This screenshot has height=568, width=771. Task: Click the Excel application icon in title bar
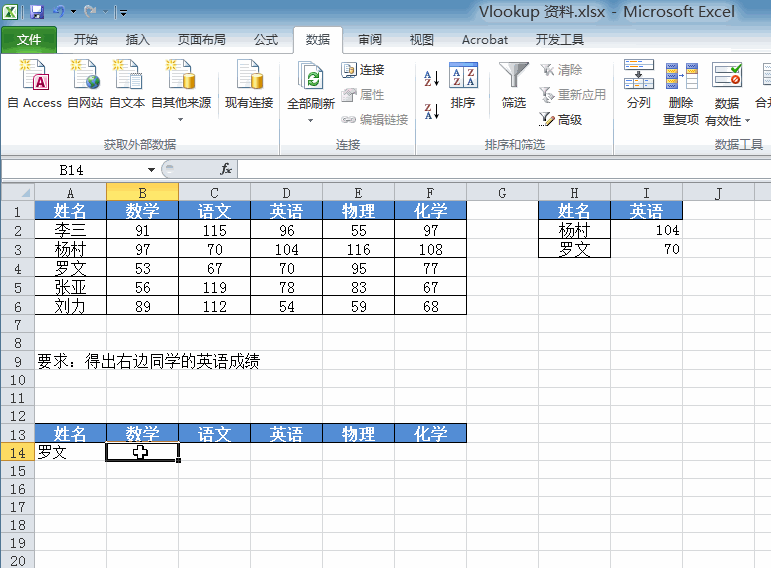pos(10,12)
